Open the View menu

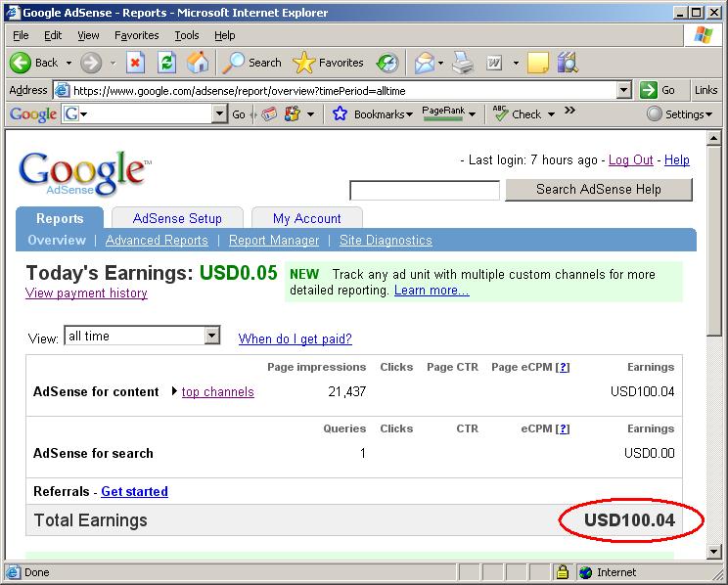pyautogui.click(x=88, y=35)
